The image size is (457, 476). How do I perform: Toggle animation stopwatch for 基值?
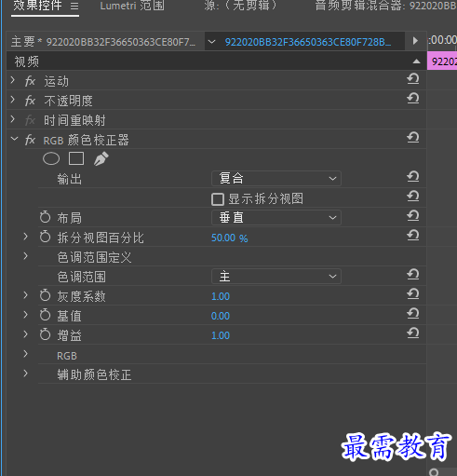45,315
